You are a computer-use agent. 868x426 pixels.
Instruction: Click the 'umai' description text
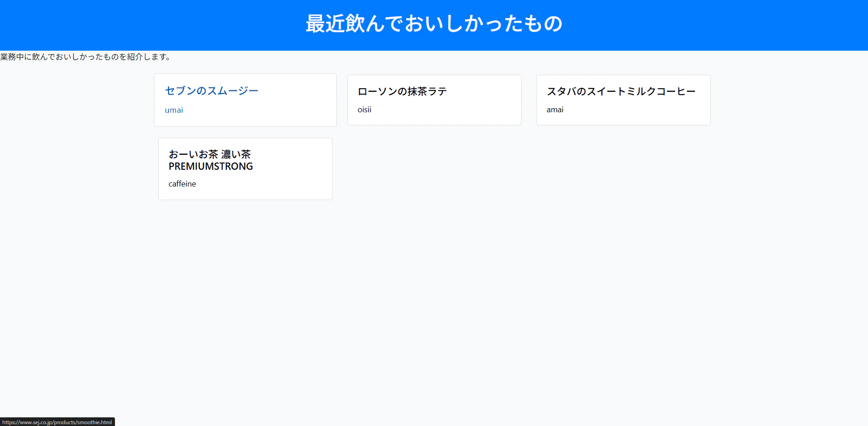[x=174, y=110]
